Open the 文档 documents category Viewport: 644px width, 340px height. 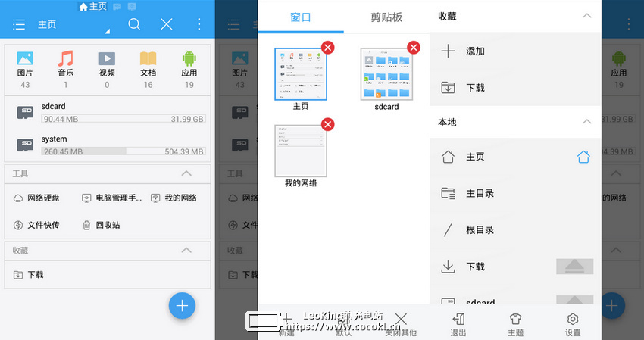pyautogui.click(x=148, y=70)
